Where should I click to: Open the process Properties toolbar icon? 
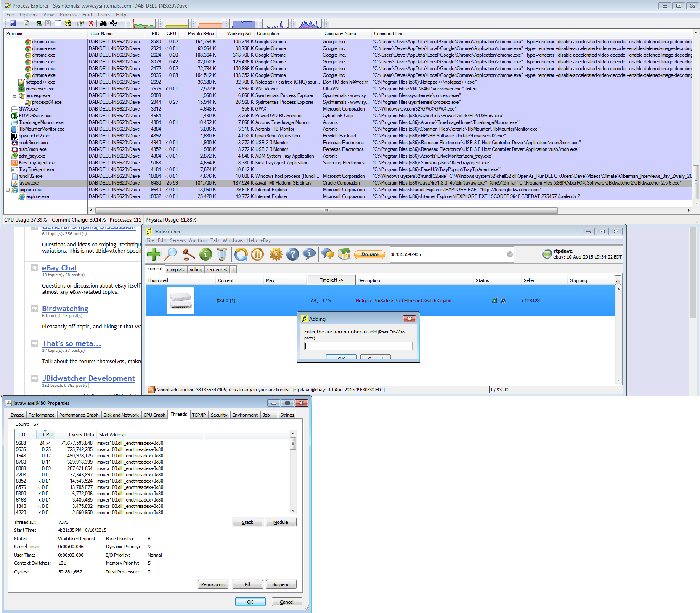[80, 24]
